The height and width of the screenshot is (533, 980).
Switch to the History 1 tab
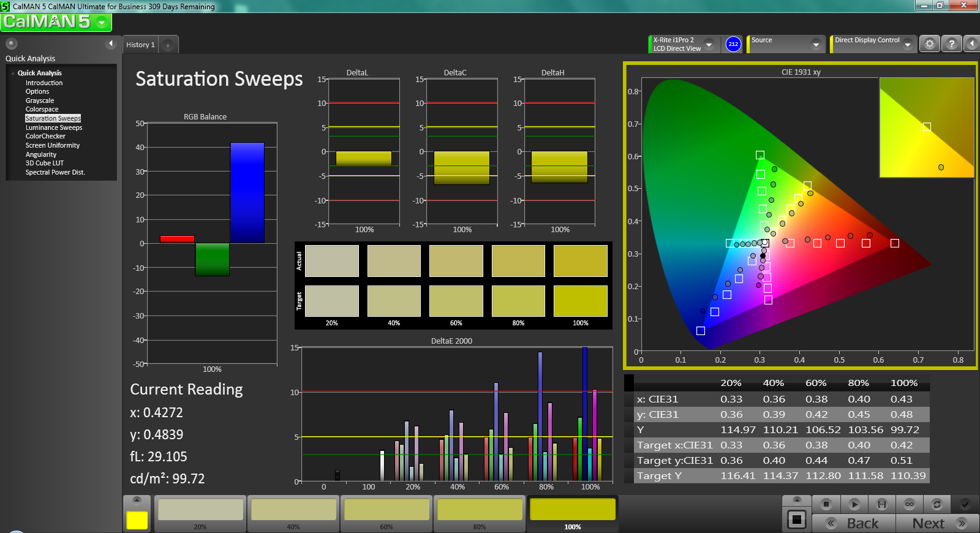(x=140, y=45)
